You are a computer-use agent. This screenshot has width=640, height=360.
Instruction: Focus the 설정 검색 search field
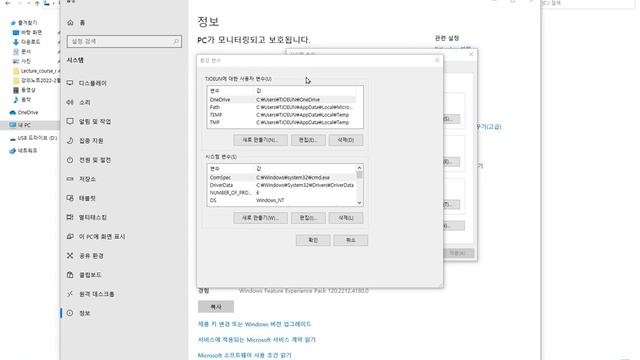124,41
